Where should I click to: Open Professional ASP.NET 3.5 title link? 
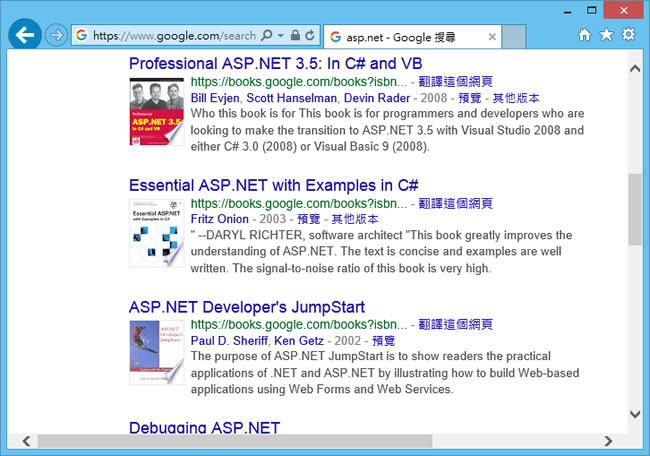coord(276,63)
